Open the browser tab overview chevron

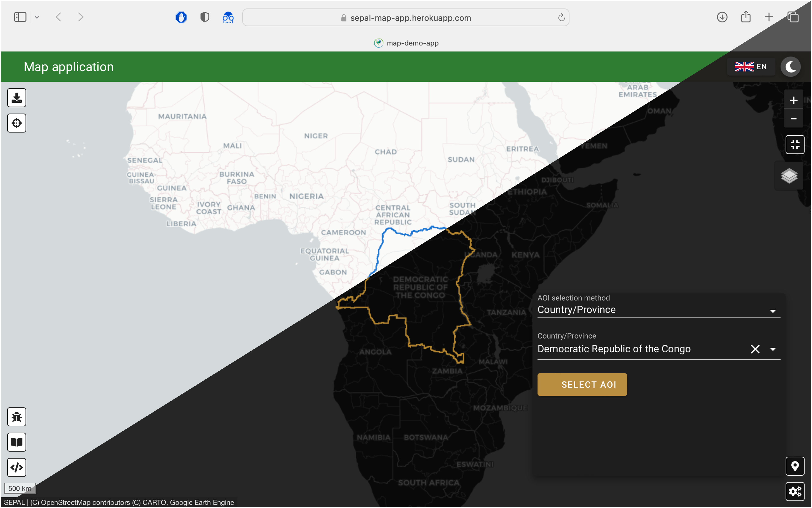pos(37,17)
